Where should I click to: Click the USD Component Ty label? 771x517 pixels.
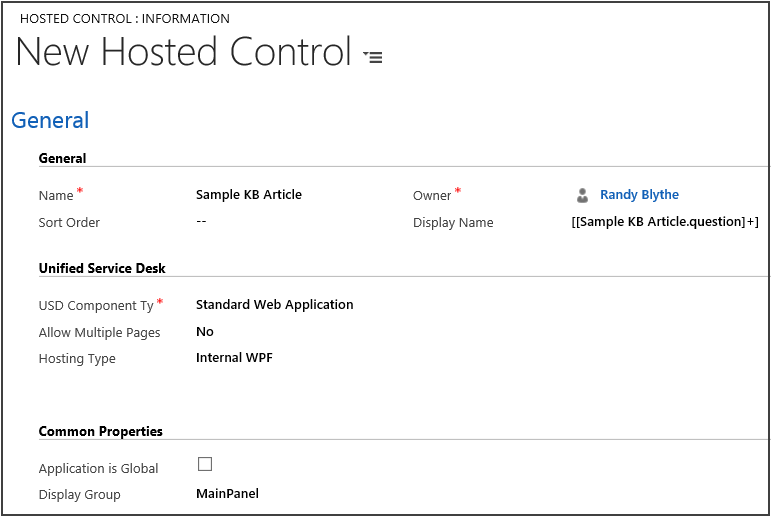point(96,305)
